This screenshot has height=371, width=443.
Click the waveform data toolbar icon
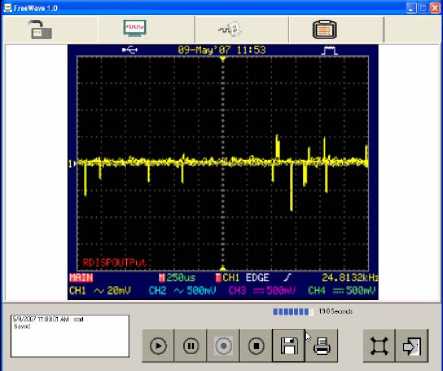coord(229,29)
